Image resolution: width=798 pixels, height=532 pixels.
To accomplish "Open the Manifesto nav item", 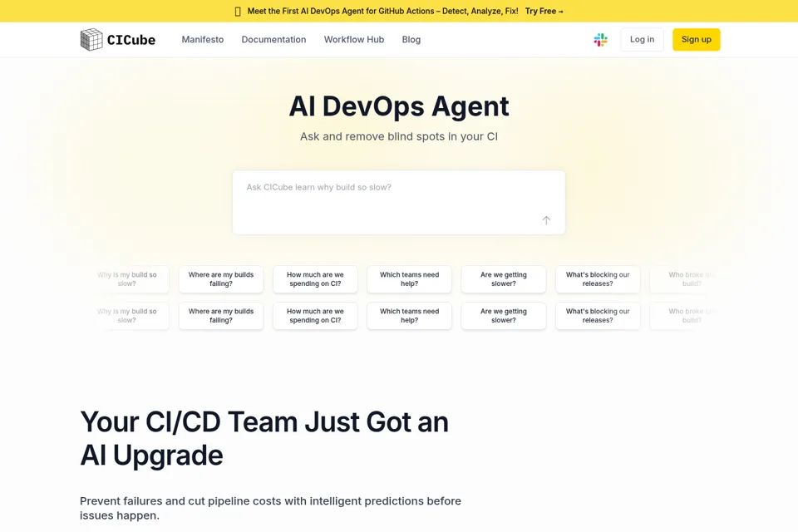I will pos(203,40).
